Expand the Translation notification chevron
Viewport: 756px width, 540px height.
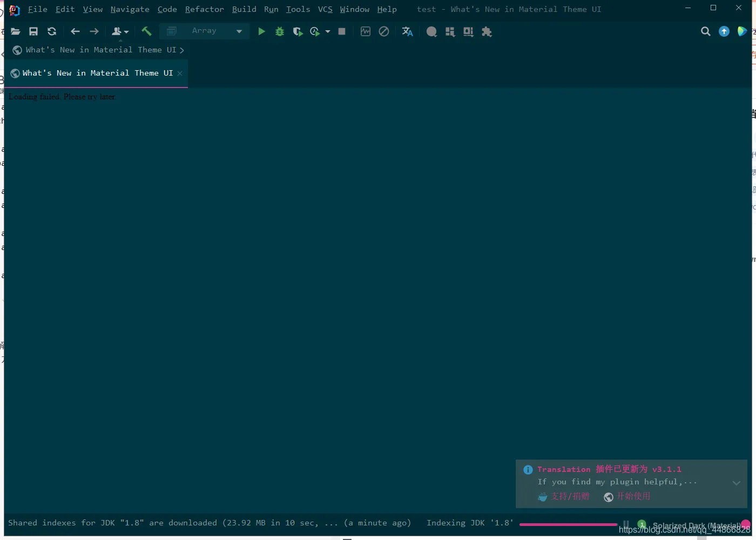pos(736,483)
